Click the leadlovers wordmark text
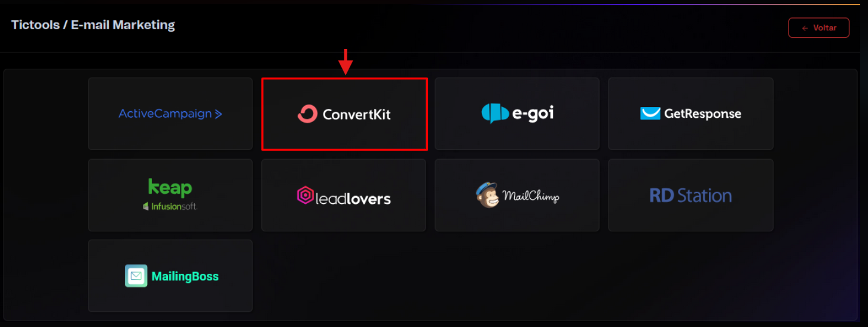Screen dimensions: 868x327 coord(353,198)
